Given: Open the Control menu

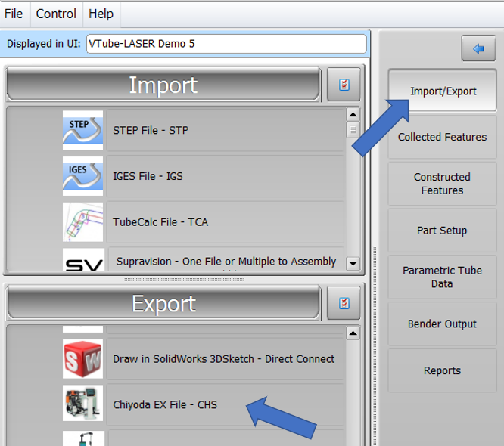Looking at the screenshot, I should [56, 14].
